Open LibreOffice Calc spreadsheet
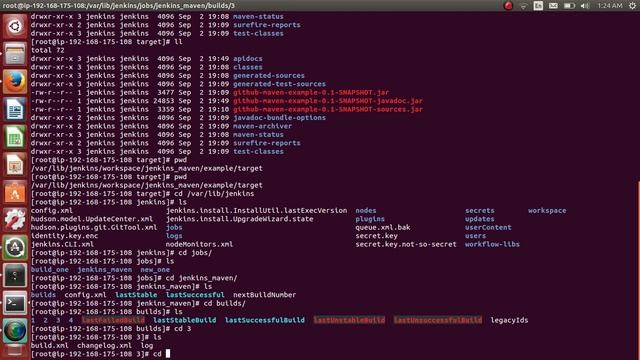The width and height of the screenshot is (640, 360). (x=15, y=137)
